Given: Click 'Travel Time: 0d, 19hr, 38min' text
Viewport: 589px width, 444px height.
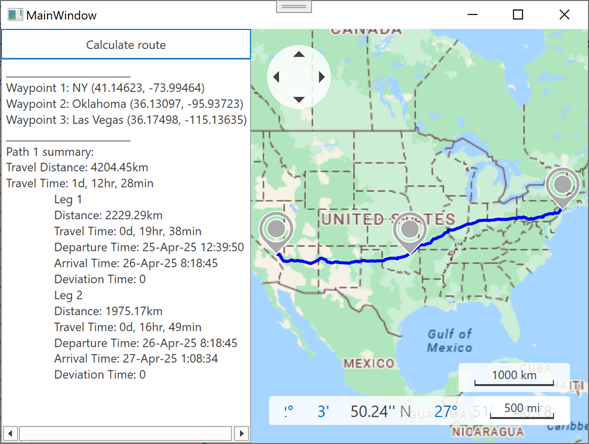Looking at the screenshot, I should tap(128, 231).
